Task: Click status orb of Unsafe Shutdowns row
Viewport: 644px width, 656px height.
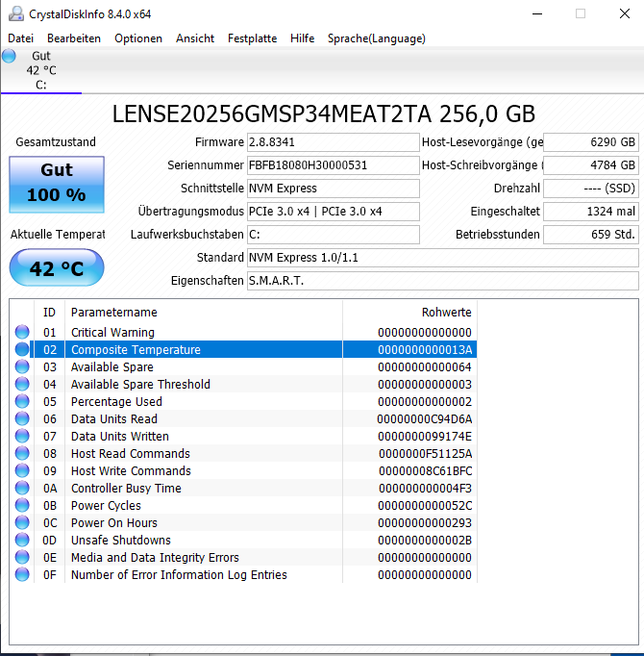Action: pyautogui.click(x=22, y=541)
